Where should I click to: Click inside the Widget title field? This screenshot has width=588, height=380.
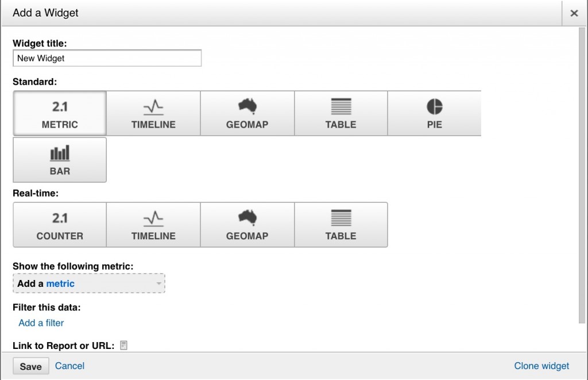pos(107,58)
